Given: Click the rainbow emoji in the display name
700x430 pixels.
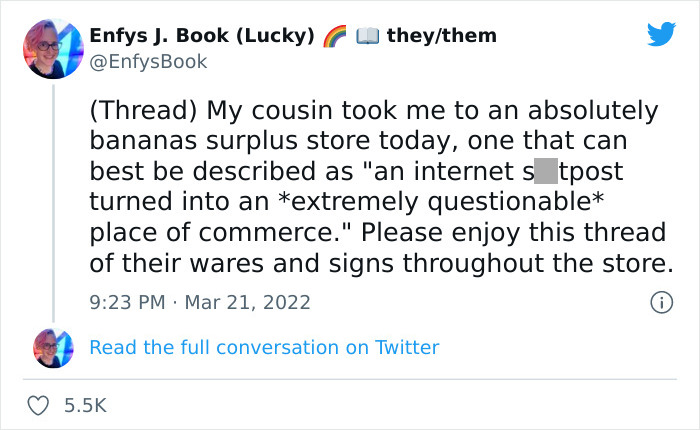Looking at the screenshot, I should click(334, 36).
